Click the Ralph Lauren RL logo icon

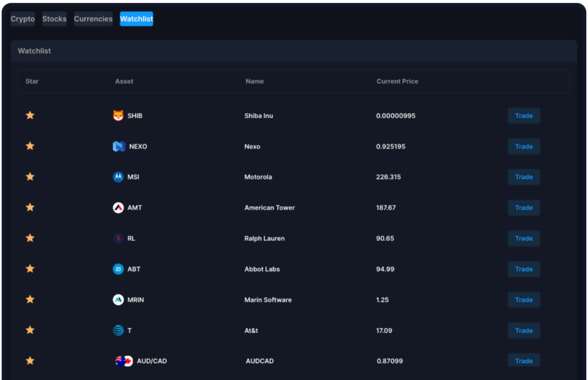coord(118,239)
